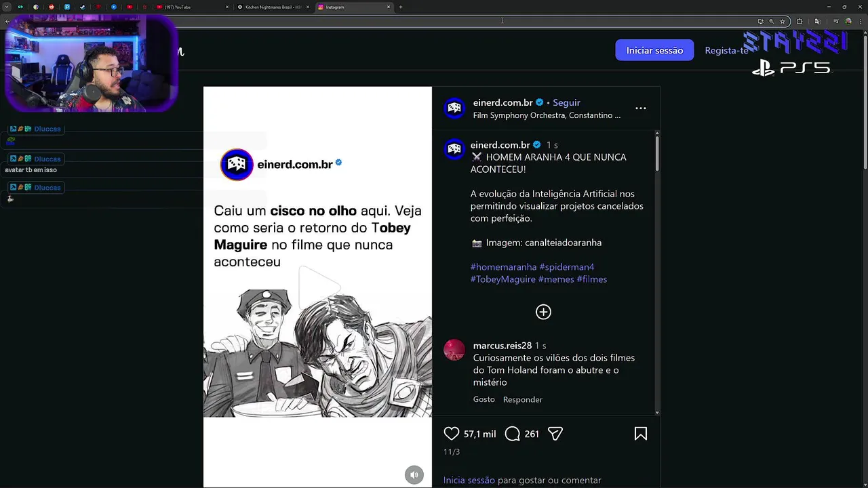Click the einerd.com.br logo inside the video
The width and height of the screenshot is (868, 488).
tap(237, 165)
